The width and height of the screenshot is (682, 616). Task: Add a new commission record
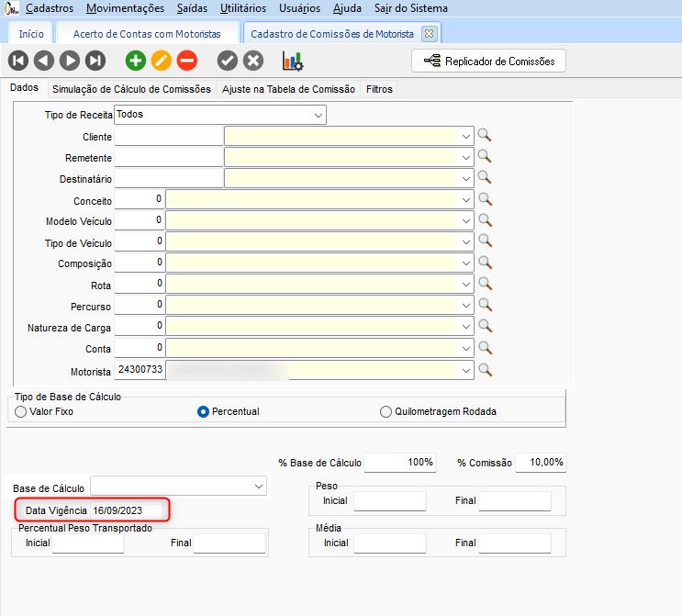coord(136,61)
